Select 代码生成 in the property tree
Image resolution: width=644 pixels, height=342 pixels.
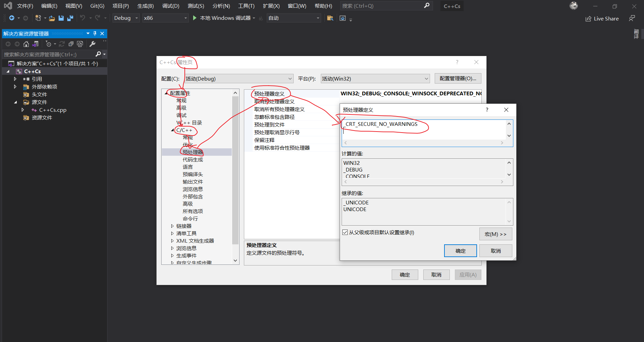point(193,160)
